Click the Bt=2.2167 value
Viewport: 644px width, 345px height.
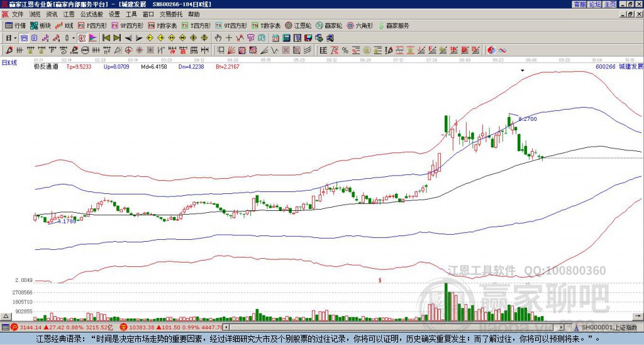pyautogui.click(x=228, y=66)
